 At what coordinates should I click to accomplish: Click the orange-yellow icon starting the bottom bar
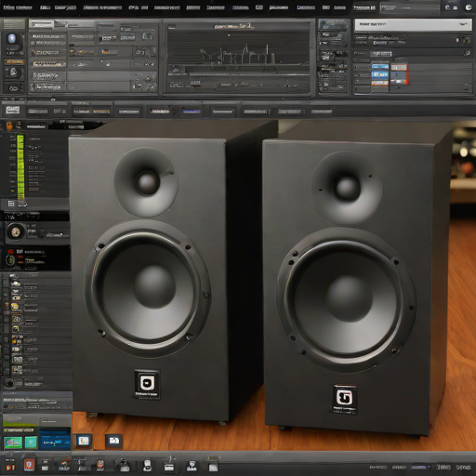coord(10,467)
